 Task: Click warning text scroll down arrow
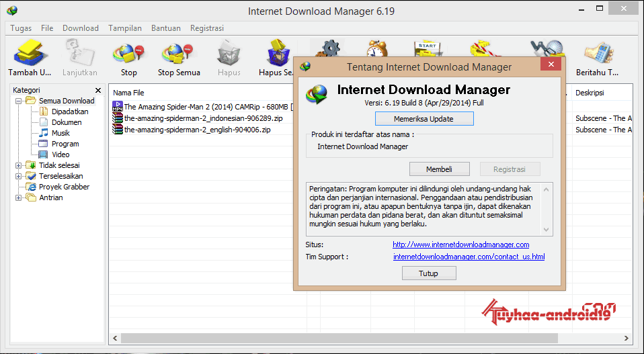(x=547, y=230)
